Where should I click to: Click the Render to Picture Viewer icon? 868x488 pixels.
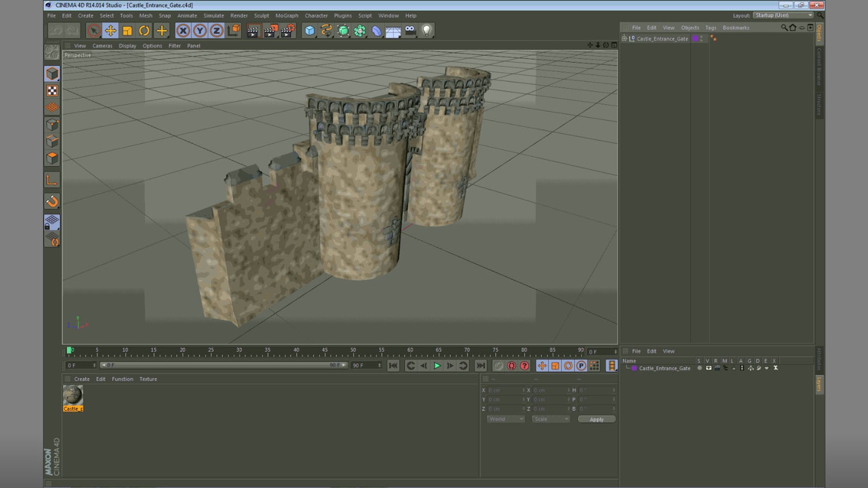(x=270, y=31)
